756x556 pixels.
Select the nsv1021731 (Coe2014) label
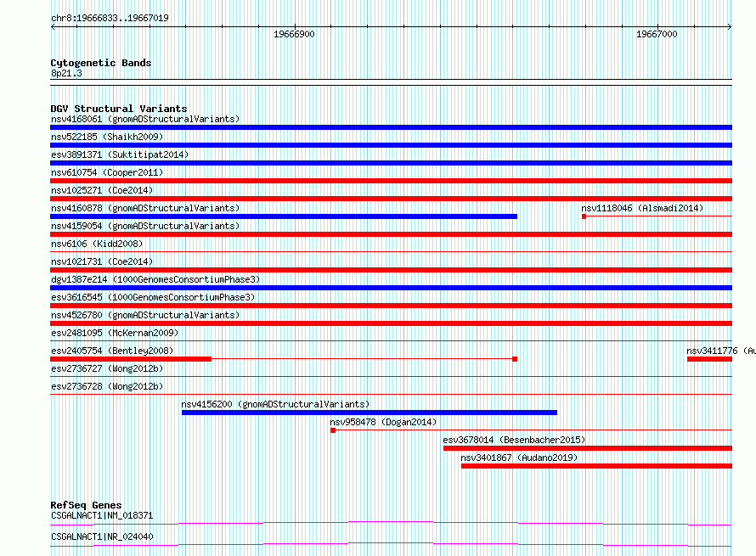click(x=102, y=261)
